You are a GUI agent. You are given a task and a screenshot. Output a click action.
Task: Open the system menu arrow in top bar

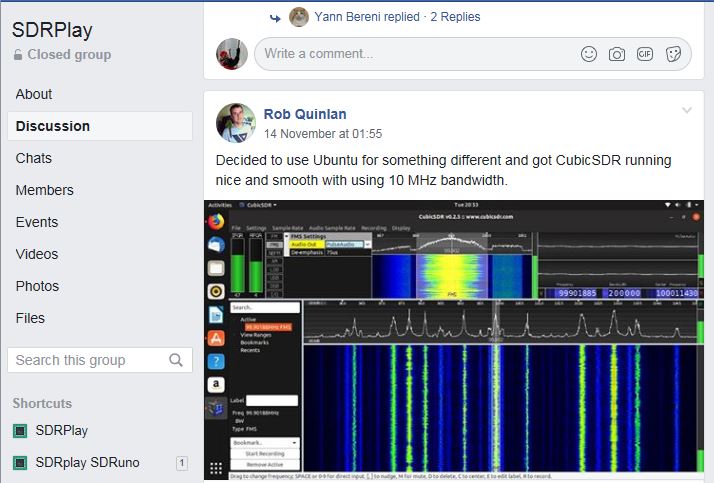pos(698,205)
